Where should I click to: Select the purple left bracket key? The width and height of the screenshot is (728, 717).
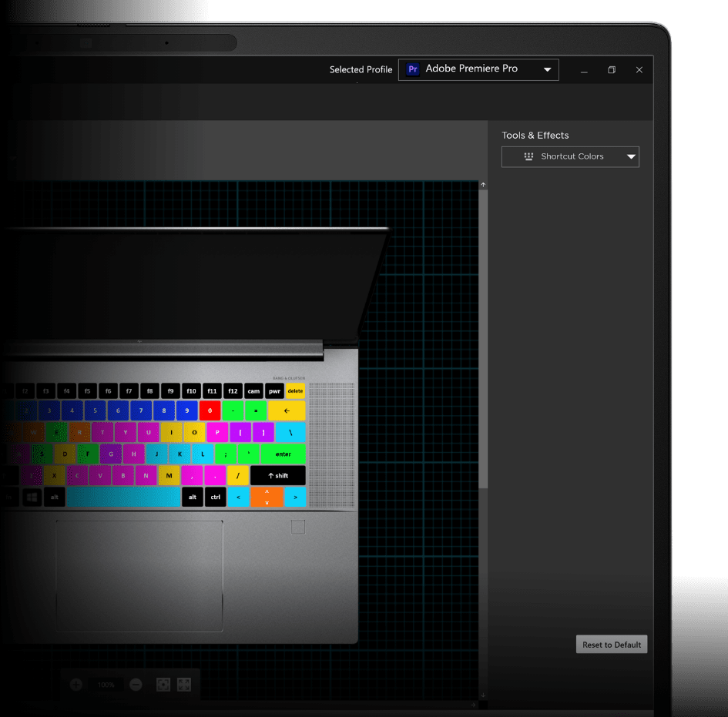240,433
